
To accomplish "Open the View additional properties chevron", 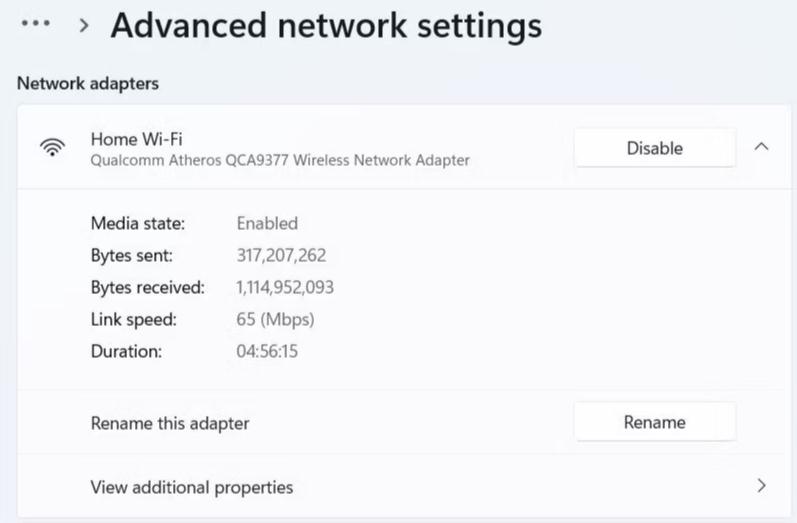I will [x=761, y=486].
